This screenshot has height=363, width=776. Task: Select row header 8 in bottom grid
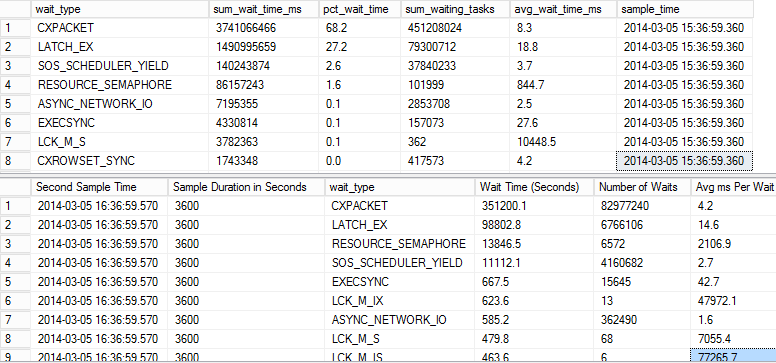pos(16,339)
